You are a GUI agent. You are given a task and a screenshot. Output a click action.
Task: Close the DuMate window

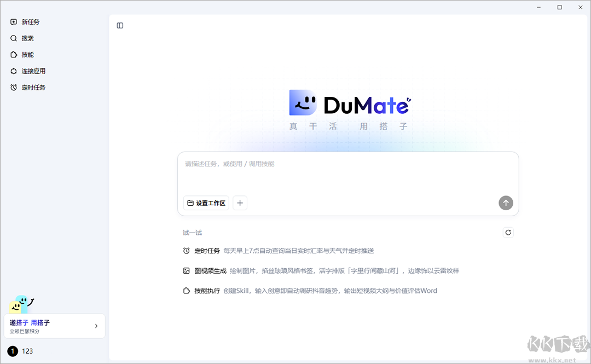click(x=581, y=7)
